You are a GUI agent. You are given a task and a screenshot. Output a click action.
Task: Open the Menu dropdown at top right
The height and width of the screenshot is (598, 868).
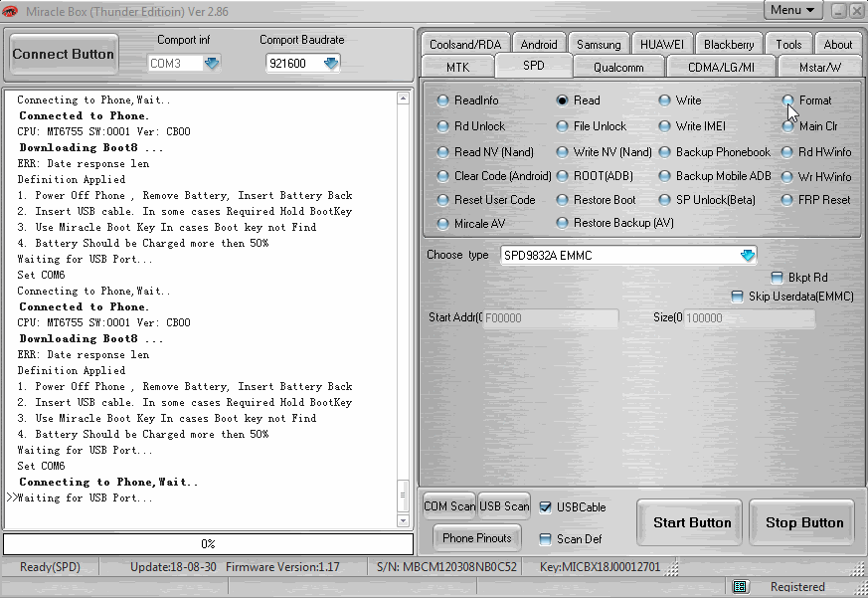point(792,10)
